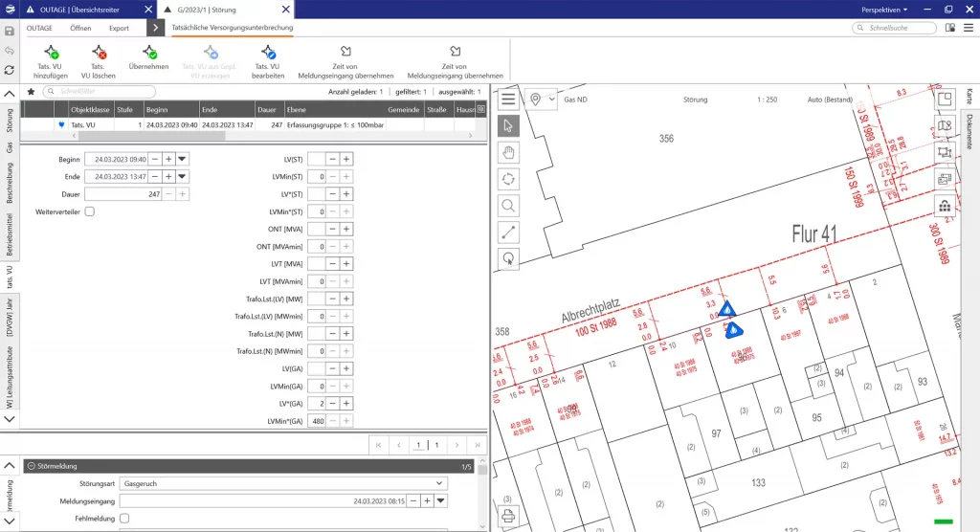Select the hand pan tool on map
Viewport: 980px width, 532px height.
[508, 151]
